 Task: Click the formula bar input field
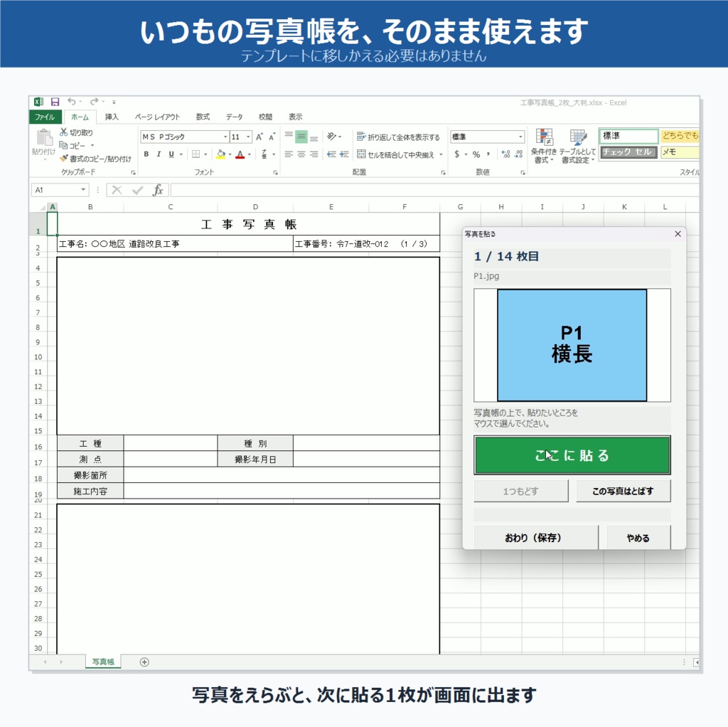[x=434, y=190]
